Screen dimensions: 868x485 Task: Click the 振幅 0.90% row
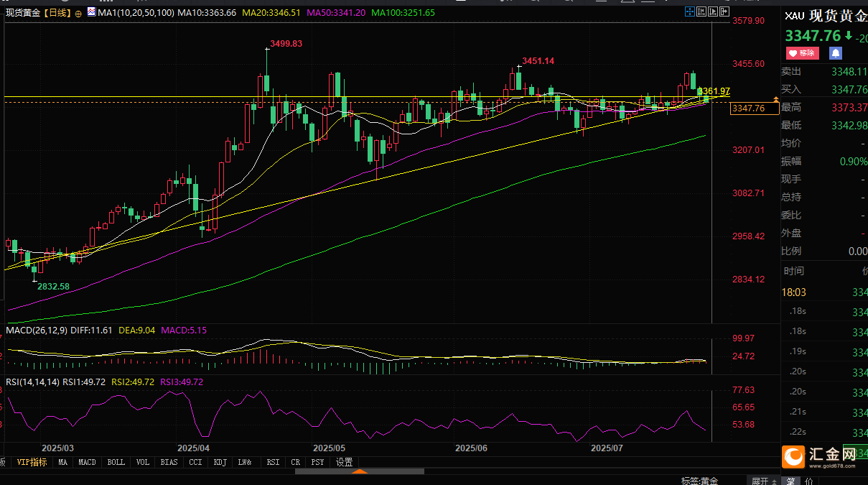pos(824,162)
